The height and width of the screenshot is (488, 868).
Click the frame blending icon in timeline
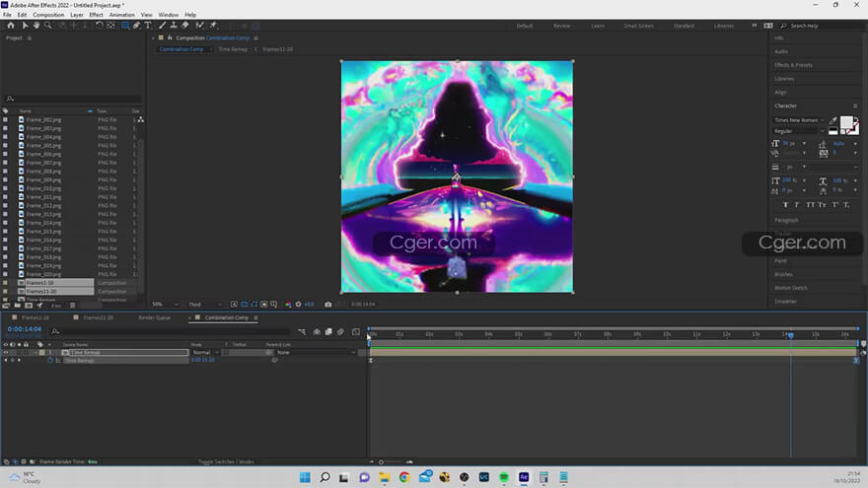pos(328,332)
